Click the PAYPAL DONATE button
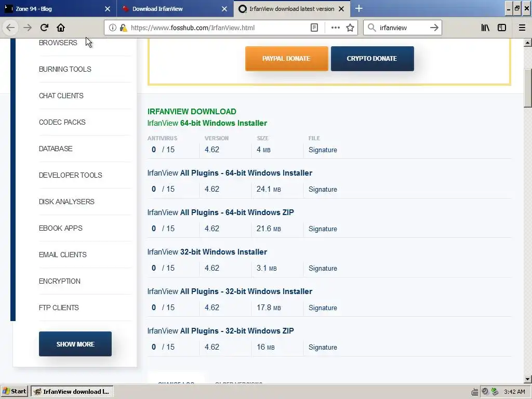The width and height of the screenshot is (532, 399). [286, 58]
